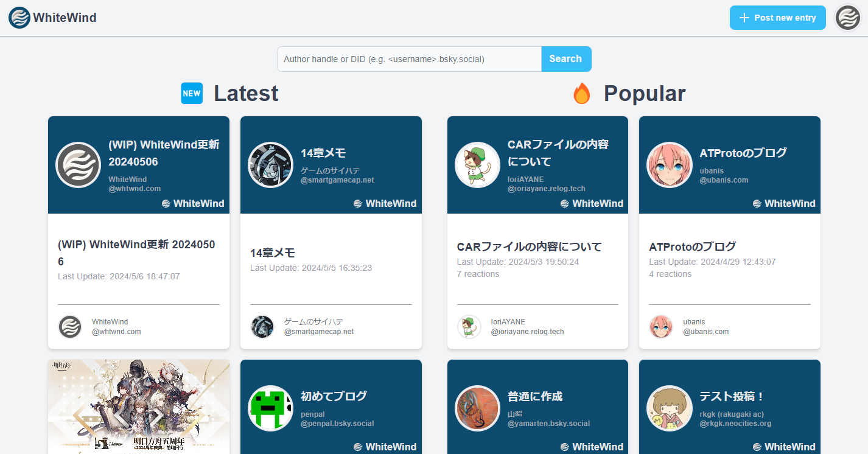Screen dimensions: 868x454
Task: Click the IoriAYANE author name in the card footer
Action: (x=508, y=322)
